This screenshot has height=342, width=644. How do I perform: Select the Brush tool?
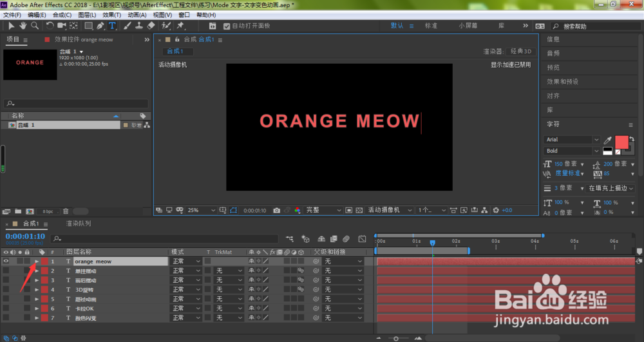(x=128, y=26)
